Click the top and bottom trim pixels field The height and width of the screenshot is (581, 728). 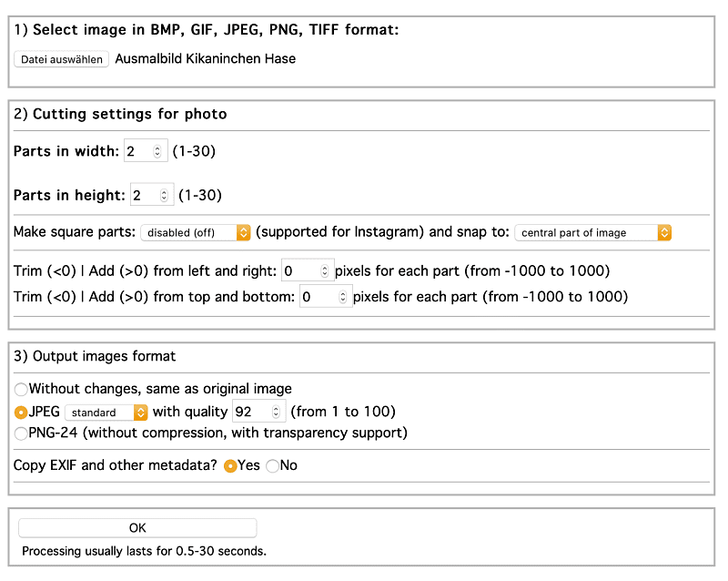pyautogui.click(x=326, y=297)
